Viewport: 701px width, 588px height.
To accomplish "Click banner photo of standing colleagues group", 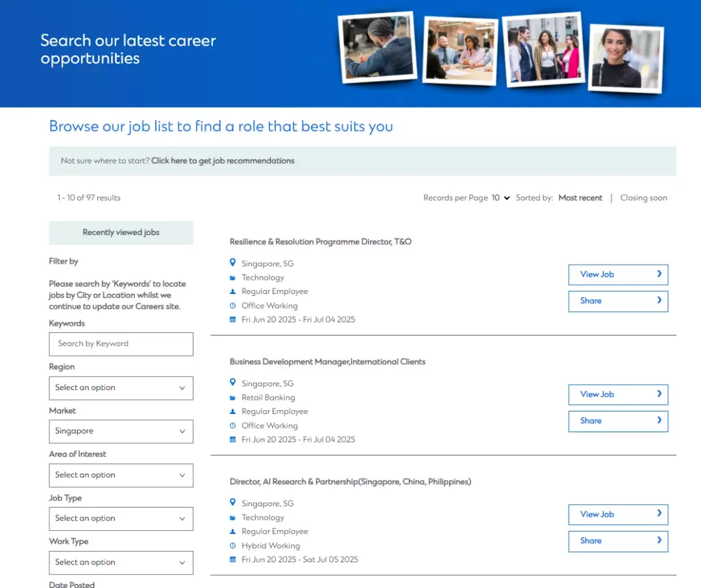I will pos(544,49).
